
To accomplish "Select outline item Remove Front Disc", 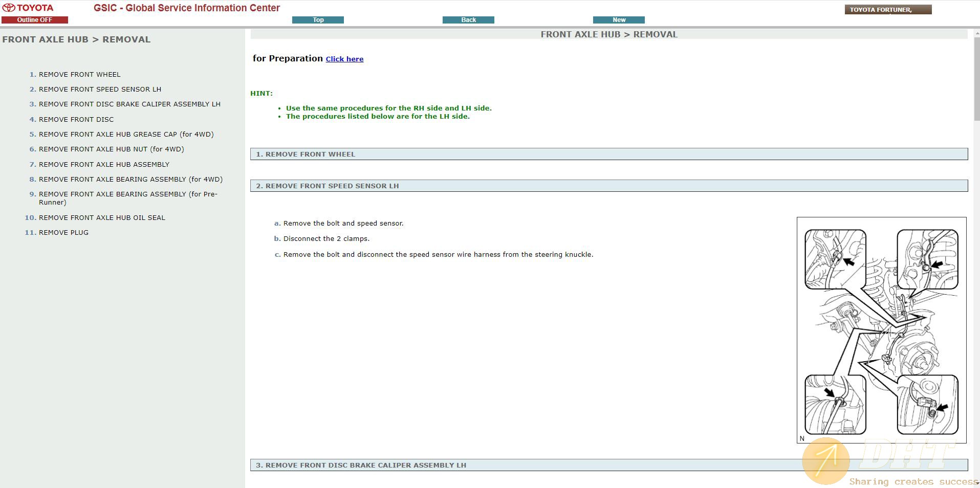I will coord(76,119).
